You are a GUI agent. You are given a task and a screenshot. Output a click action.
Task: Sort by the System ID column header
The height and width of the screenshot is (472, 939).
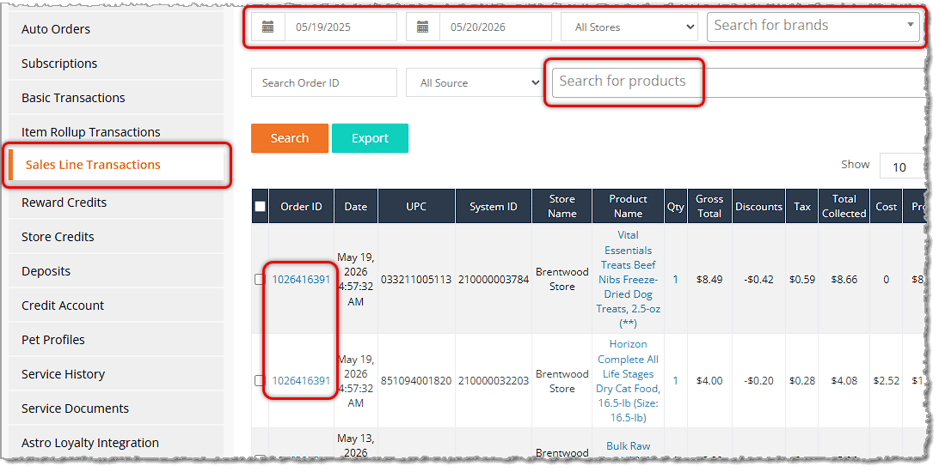point(493,207)
